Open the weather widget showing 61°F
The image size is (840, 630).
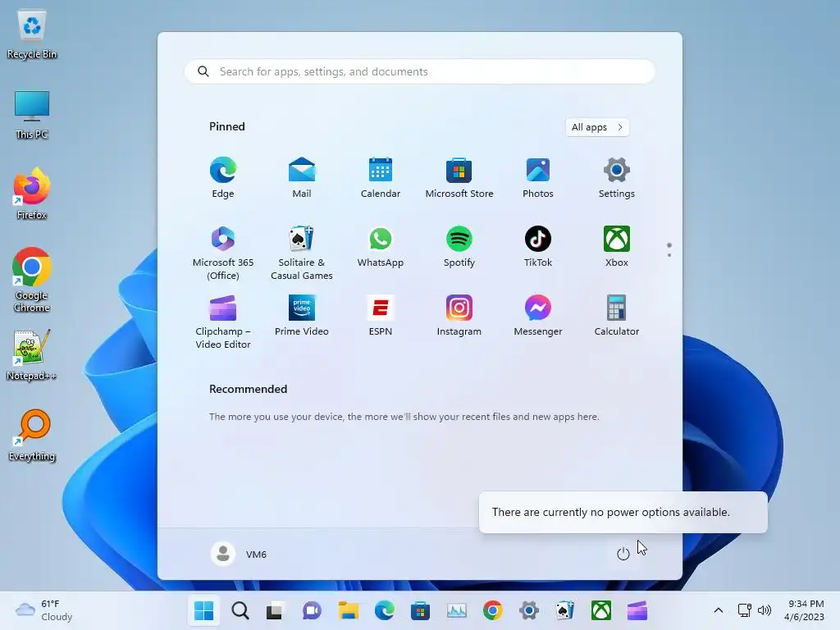(x=44, y=610)
